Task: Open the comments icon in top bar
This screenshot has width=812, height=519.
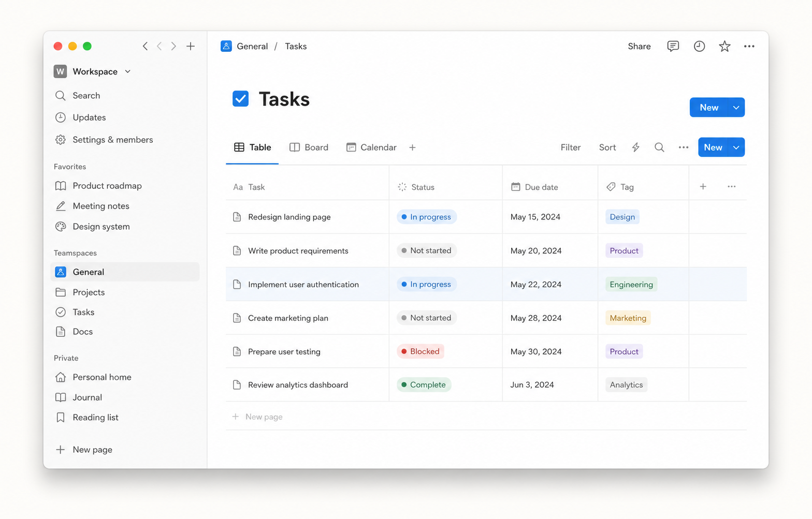Action: click(673, 46)
